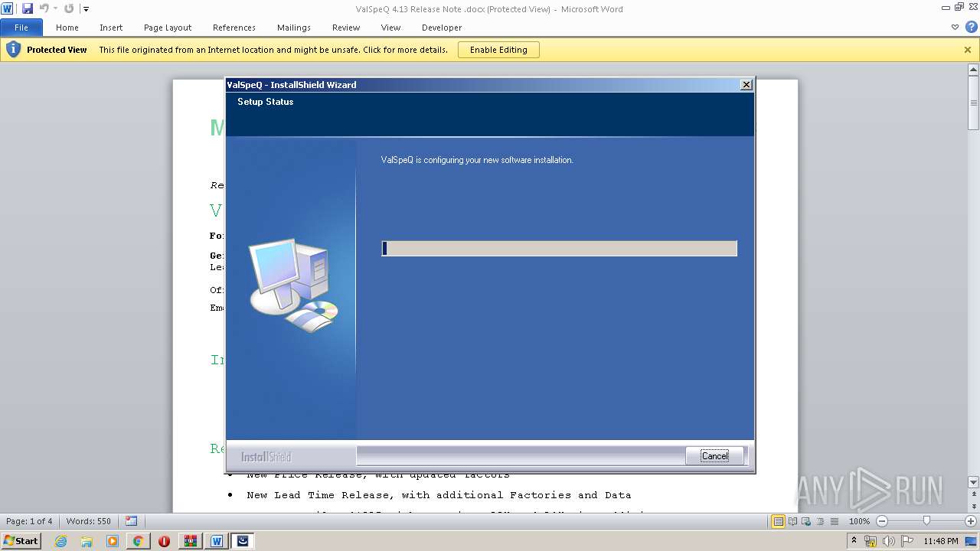Switch to the Insert ribbon tab
Viewport: 980px width, 551px height.
click(111, 28)
